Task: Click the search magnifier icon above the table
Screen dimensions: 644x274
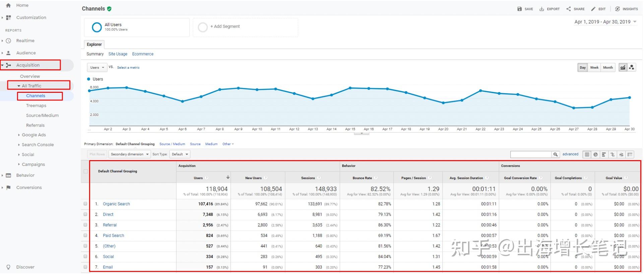Action: pyautogui.click(x=556, y=154)
